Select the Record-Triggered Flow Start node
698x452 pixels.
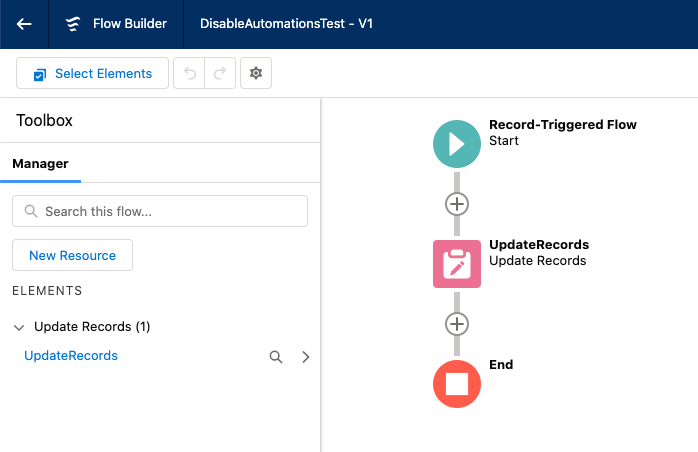tap(457, 144)
